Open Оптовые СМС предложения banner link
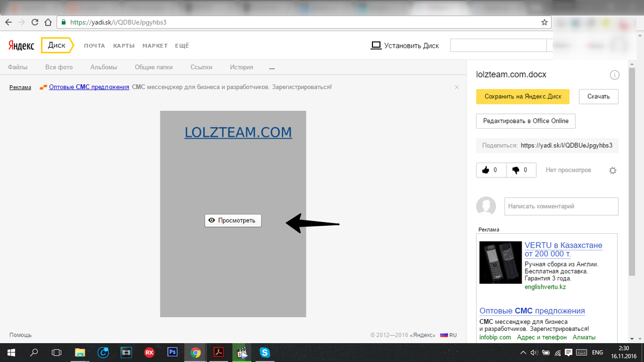The height and width of the screenshot is (362, 644). coord(89,87)
